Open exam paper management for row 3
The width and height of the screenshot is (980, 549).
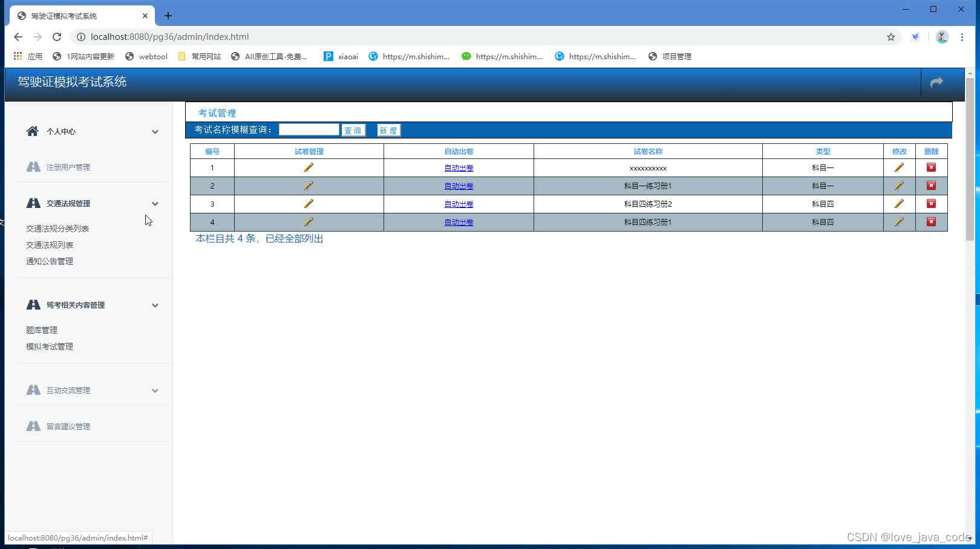click(x=309, y=204)
